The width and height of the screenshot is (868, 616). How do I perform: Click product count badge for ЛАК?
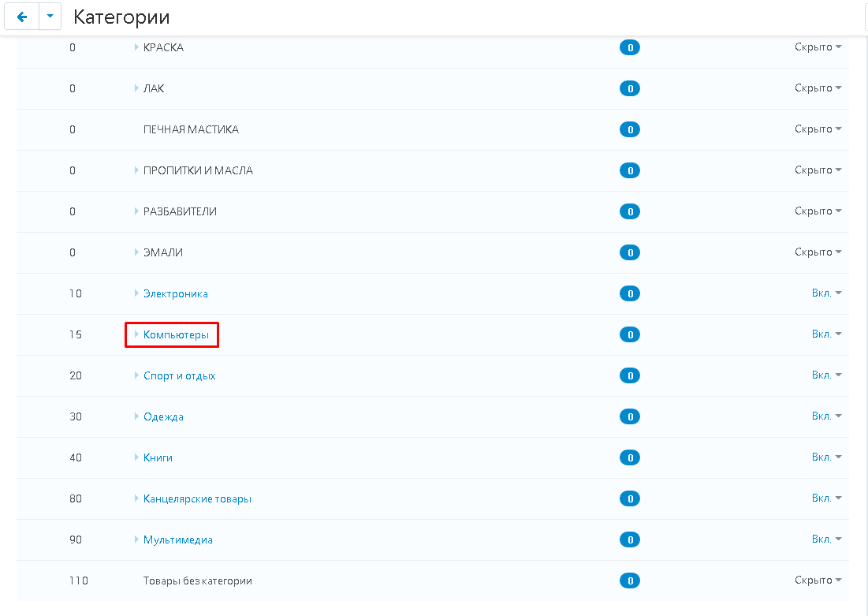click(630, 88)
